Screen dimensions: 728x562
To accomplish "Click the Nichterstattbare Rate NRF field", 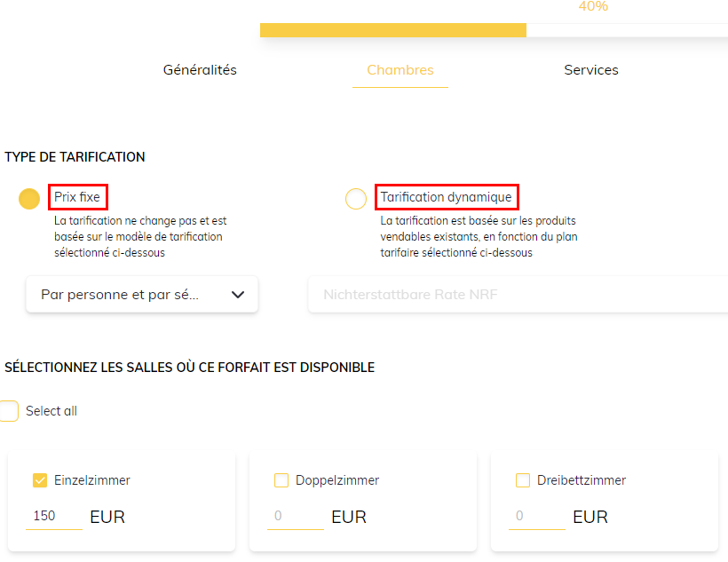I will pos(518,295).
